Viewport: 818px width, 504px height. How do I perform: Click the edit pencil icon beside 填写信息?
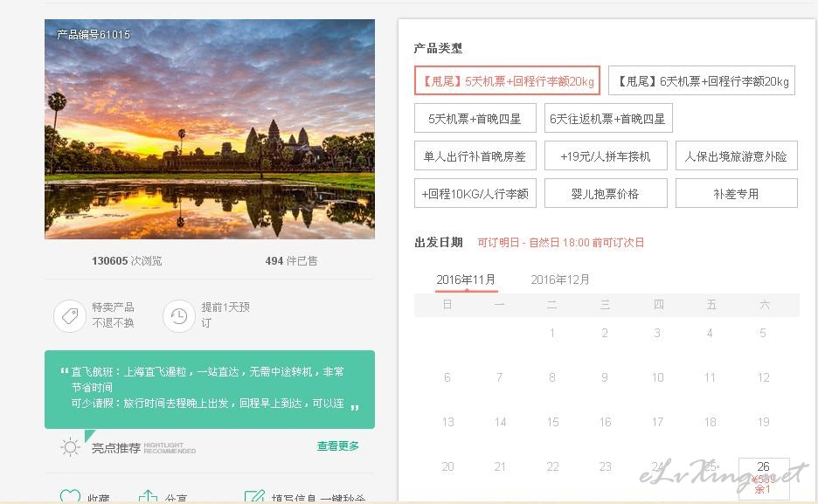254,496
